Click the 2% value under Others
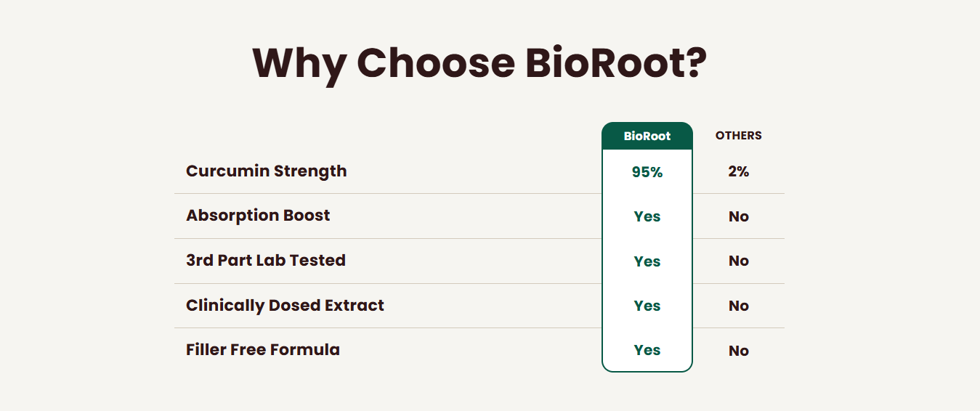 [739, 172]
